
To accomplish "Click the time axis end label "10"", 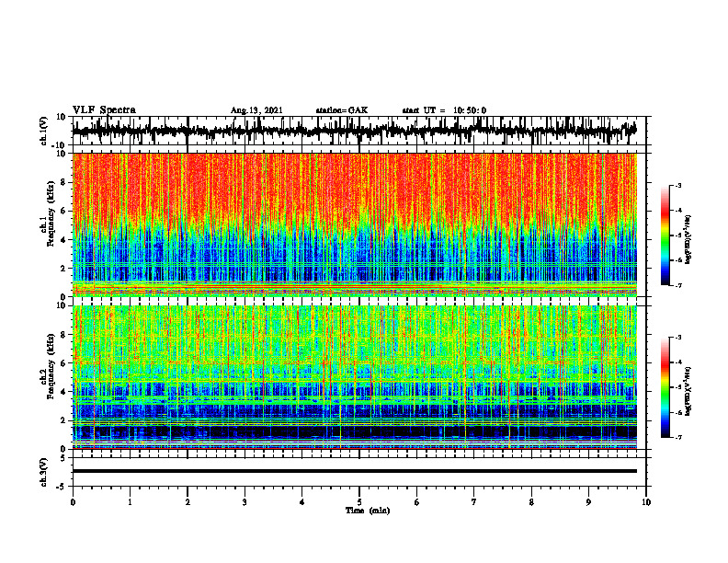I will [x=646, y=502].
